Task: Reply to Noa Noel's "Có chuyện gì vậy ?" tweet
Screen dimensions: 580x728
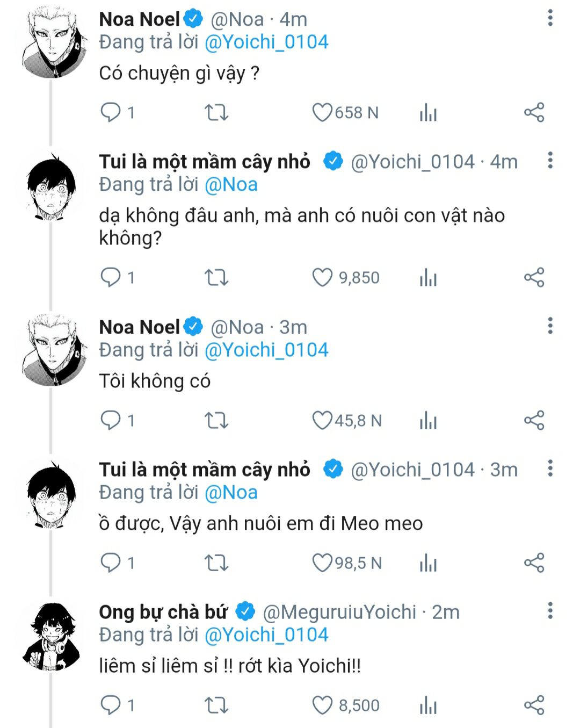Action: (111, 112)
